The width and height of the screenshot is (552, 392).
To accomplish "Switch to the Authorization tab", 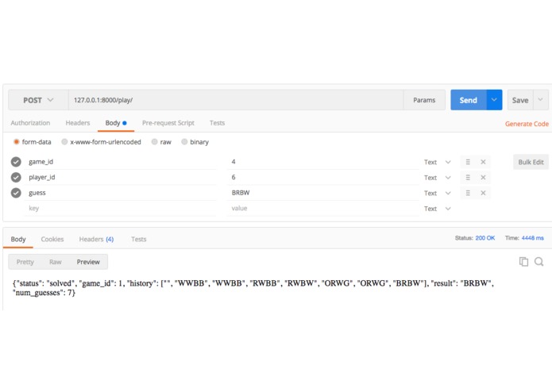I will pyautogui.click(x=30, y=123).
